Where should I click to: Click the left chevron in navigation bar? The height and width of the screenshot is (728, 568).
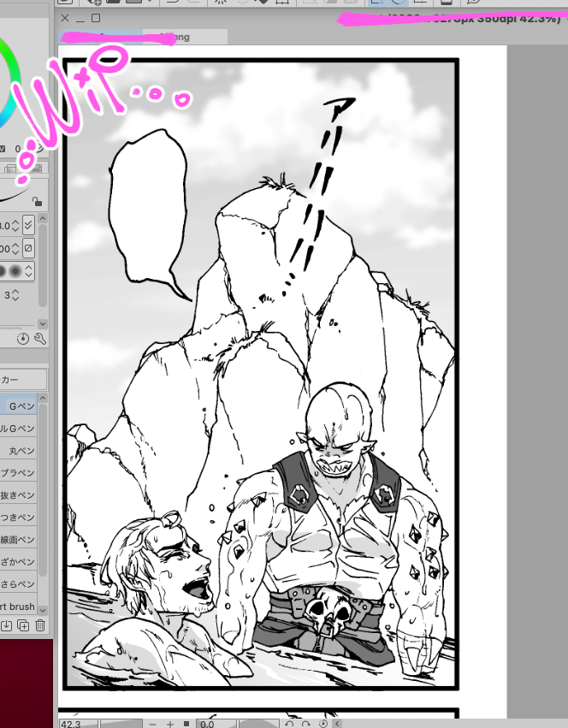pos(337,724)
